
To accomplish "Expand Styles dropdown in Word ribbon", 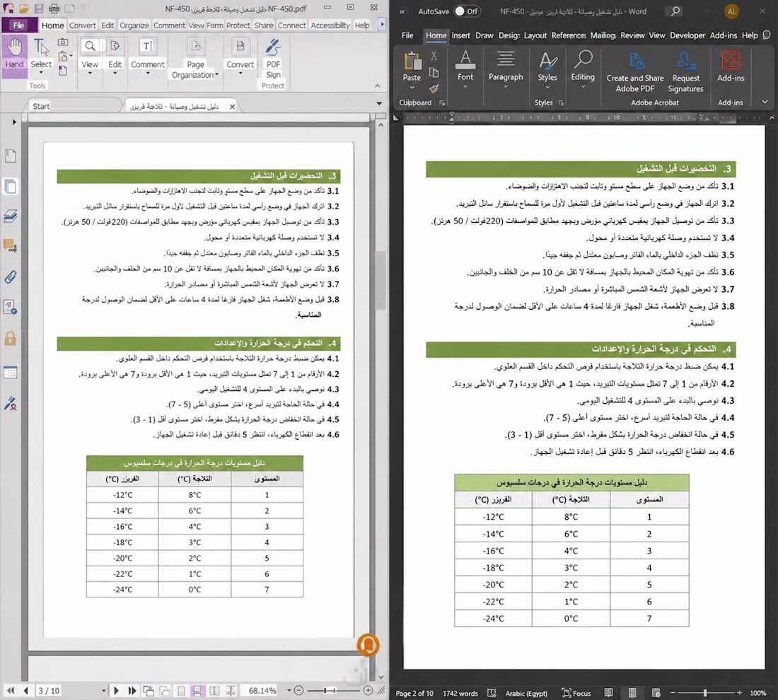I will click(547, 87).
